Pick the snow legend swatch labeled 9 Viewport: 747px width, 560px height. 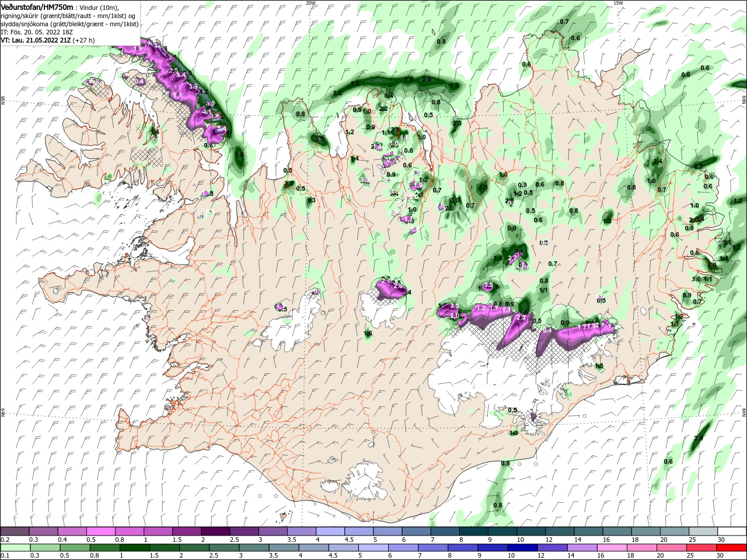point(502,531)
